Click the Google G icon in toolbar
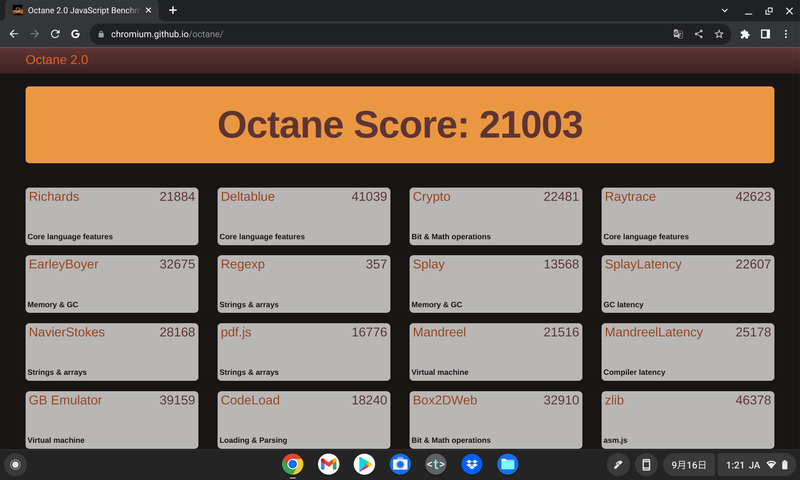Image resolution: width=800 pixels, height=480 pixels. [76, 34]
